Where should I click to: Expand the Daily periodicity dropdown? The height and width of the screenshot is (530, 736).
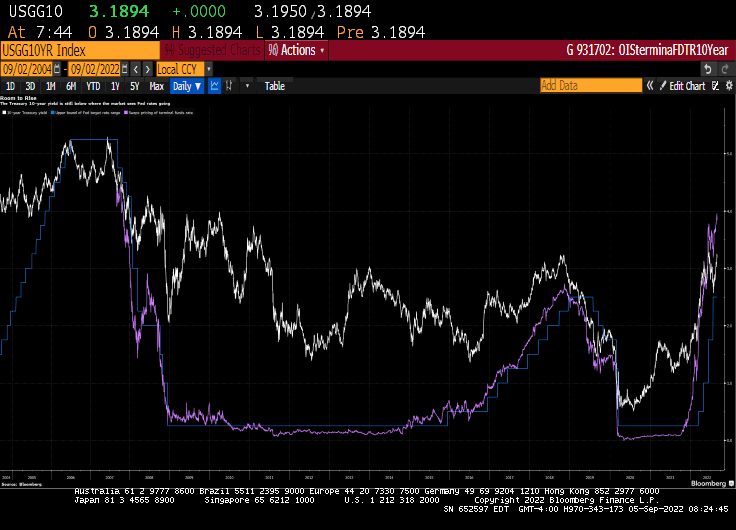187,86
